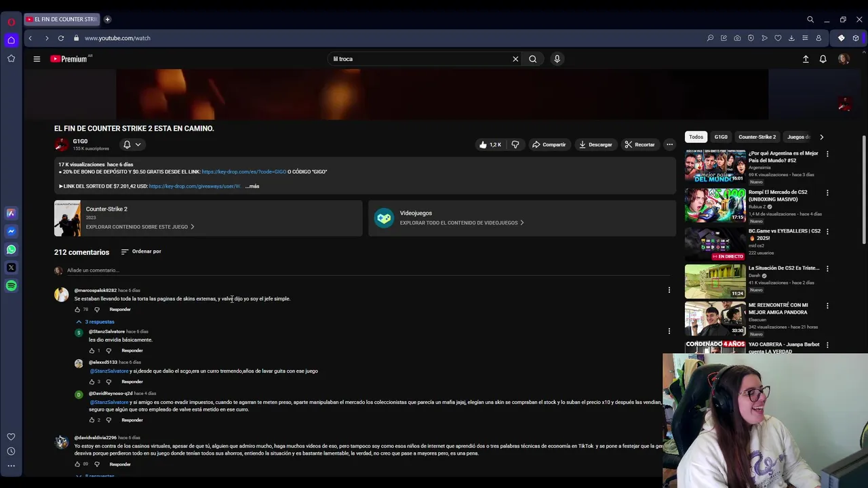The image size is (868, 488).
Task: Like the @StanzSalvatore reply
Action: coord(92,351)
